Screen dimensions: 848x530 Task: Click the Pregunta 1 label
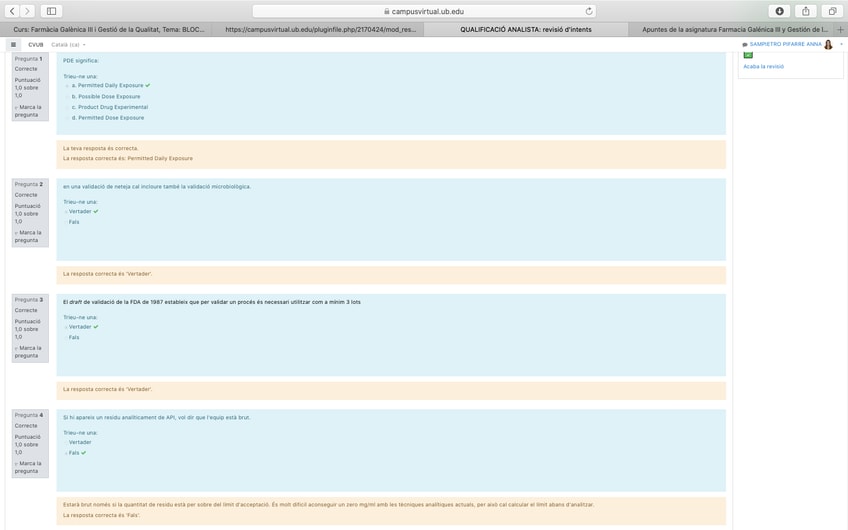click(x=28, y=59)
